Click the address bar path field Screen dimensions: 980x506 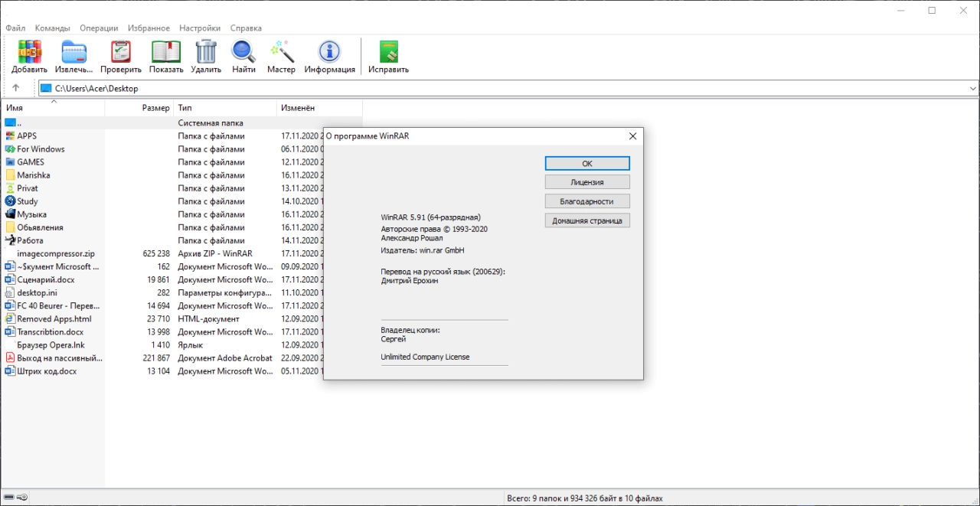(x=508, y=88)
